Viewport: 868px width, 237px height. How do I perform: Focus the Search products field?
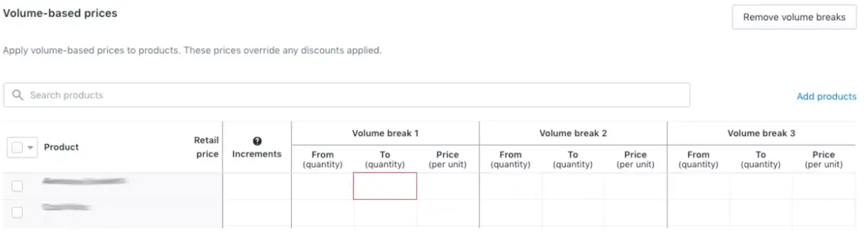coord(347,95)
